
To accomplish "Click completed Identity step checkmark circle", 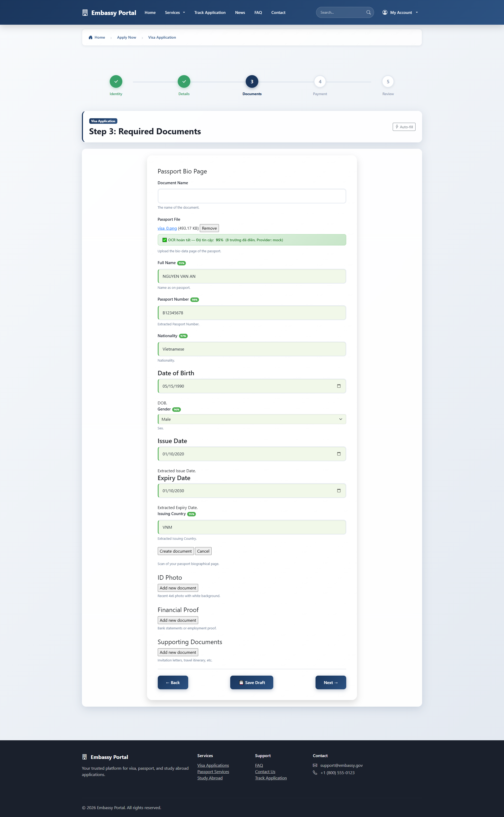I will click(x=116, y=81).
